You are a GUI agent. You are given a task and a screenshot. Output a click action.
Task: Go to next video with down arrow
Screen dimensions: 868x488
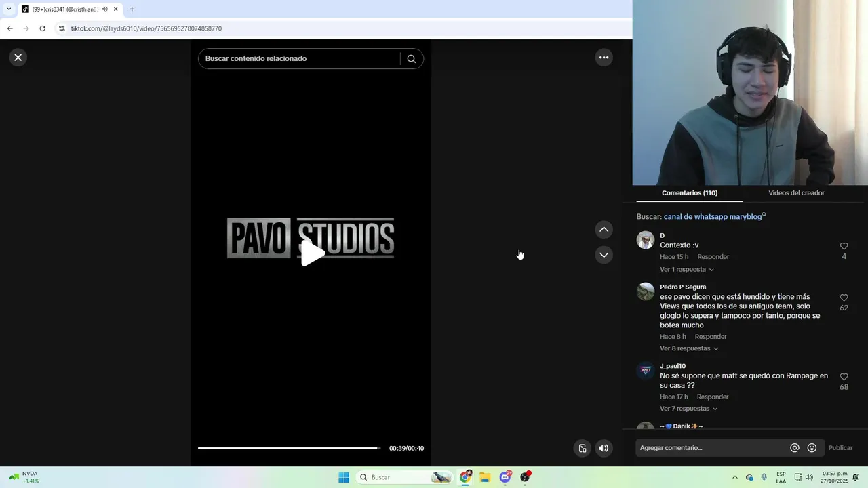604,255
